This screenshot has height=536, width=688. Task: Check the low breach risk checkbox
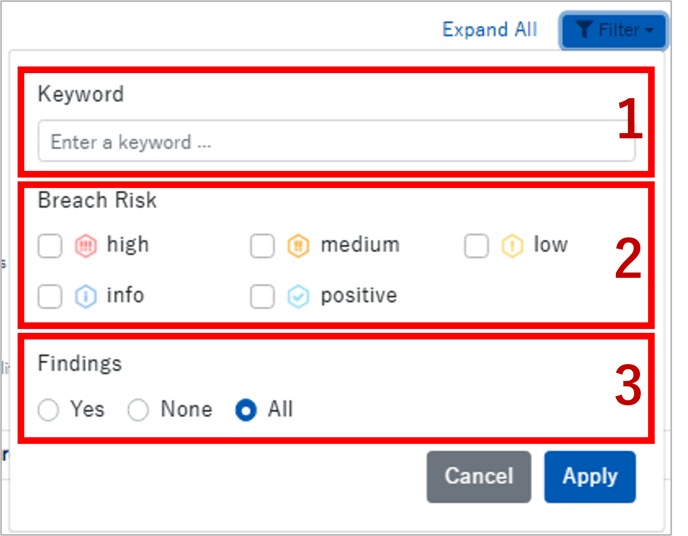(476, 246)
